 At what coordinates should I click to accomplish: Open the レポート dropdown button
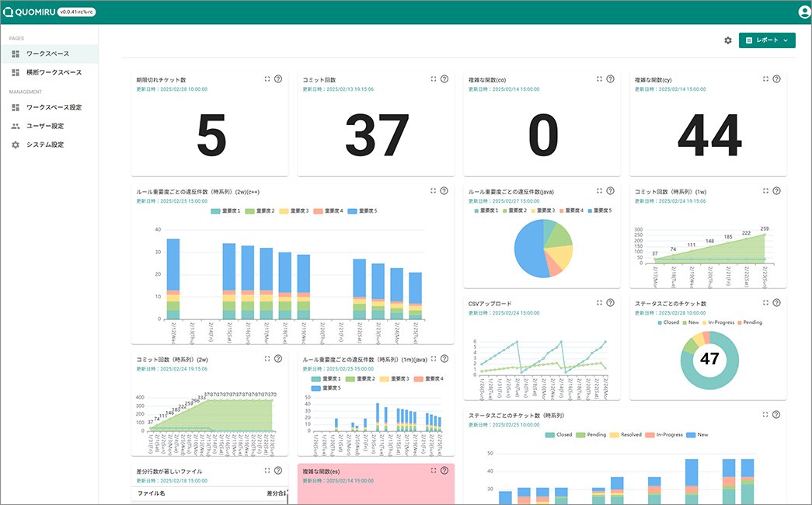(767, 40)
